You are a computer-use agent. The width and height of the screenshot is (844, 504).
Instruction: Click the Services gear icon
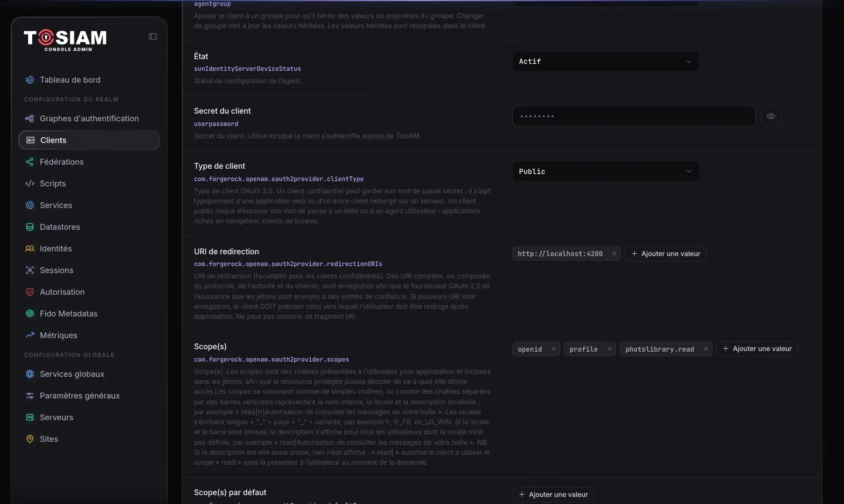30,205
